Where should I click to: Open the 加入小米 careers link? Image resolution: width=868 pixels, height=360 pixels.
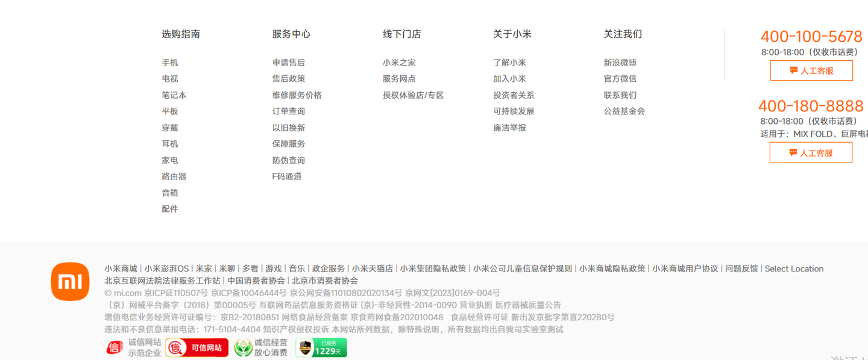(x=510, y=79)
